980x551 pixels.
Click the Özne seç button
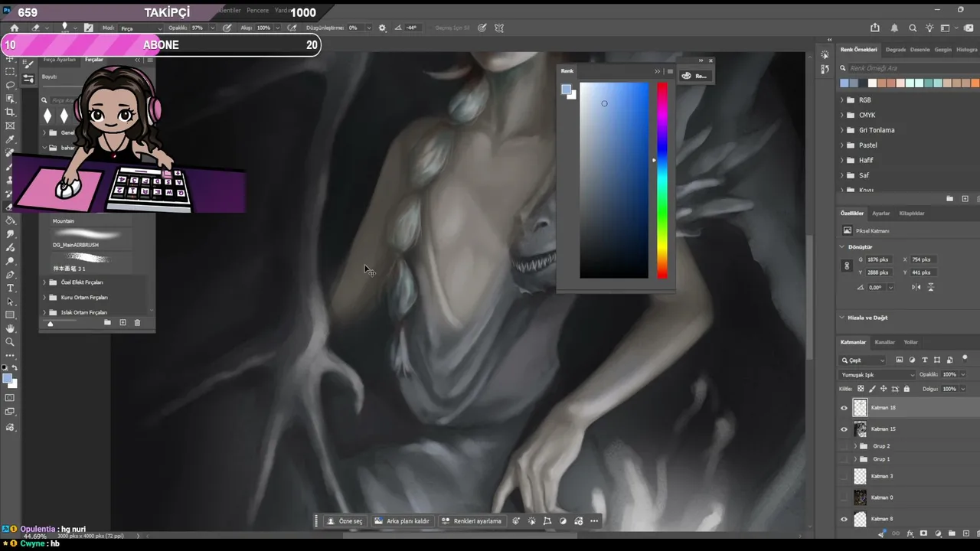[345, 521]
